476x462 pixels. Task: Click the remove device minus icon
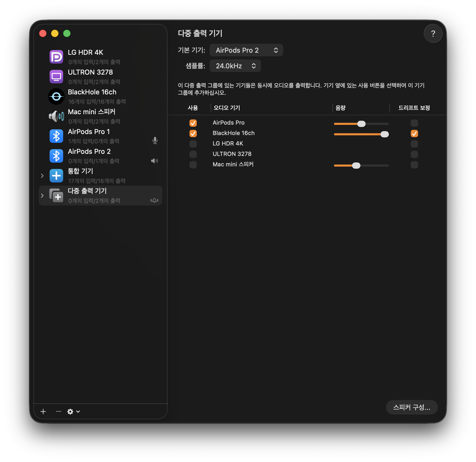tap(58, 411)
